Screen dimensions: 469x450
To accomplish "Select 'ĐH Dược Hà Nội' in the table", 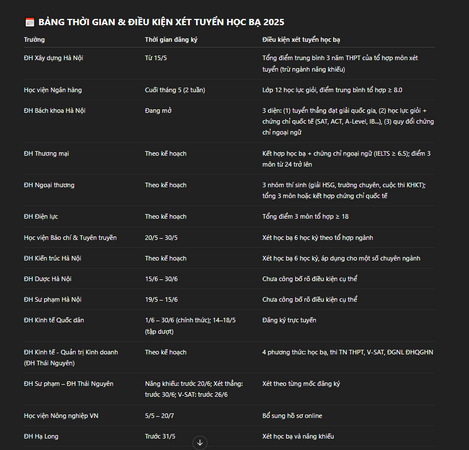I will (47, 279).
